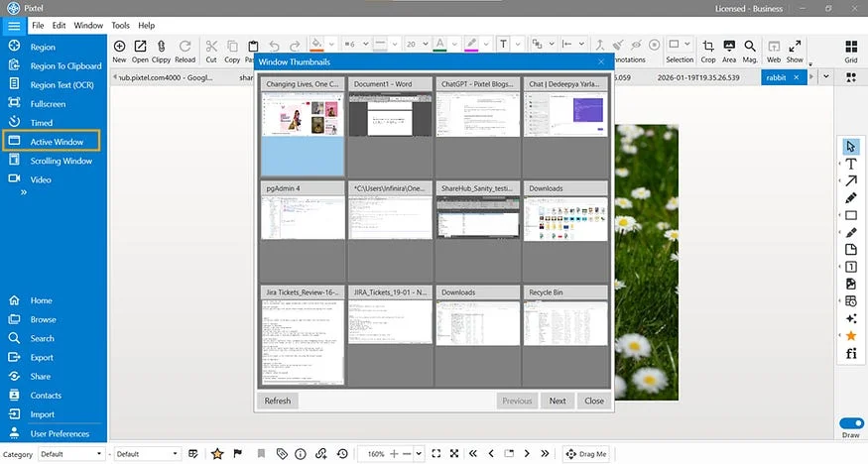This screenshot has height=464, width=868.
Task: Click Next in Window Thumbnails dialog
Action: point(558,401)
